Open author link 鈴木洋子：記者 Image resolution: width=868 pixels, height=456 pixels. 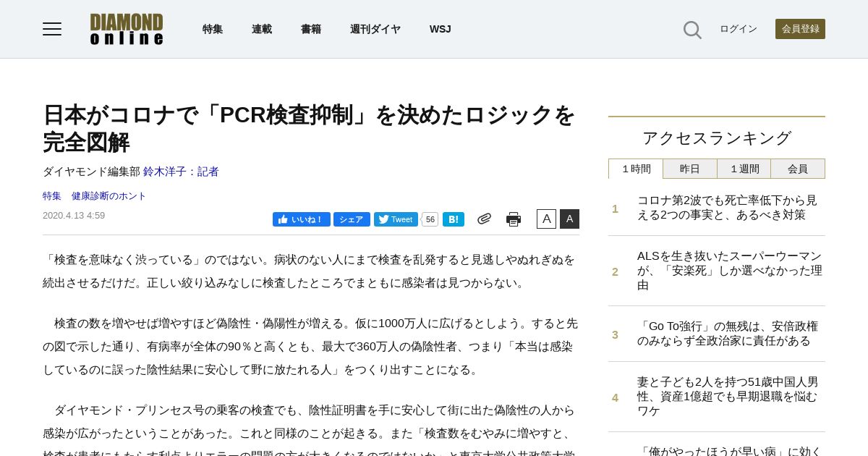point(181,172)
